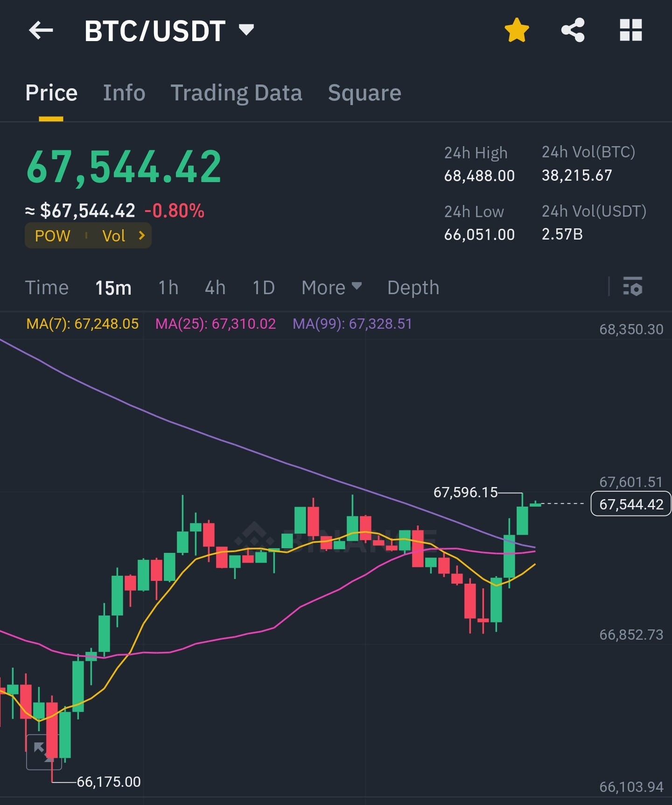The height and width of the screenshot is (805, 672).
Task: Tap the -0.80% change percentage
Action: point(175,211)
